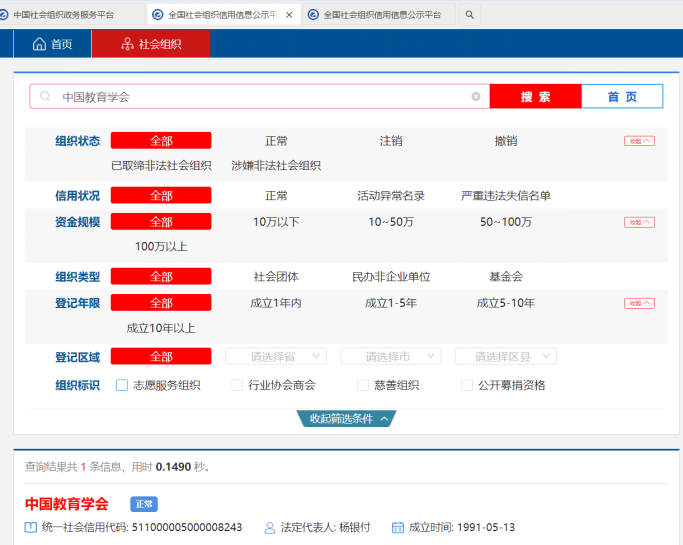Click the calendar icon next to 成立时间
683x545 pixels.
tap(397, 527)
